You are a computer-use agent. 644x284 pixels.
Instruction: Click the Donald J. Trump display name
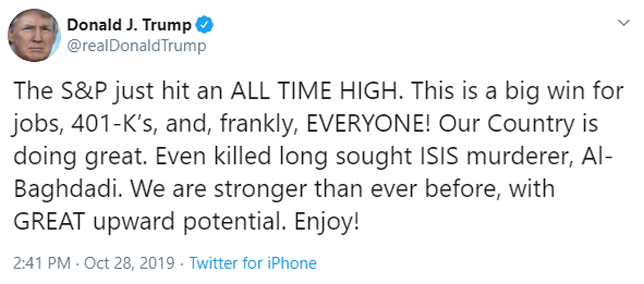click(x=129, y=25)
